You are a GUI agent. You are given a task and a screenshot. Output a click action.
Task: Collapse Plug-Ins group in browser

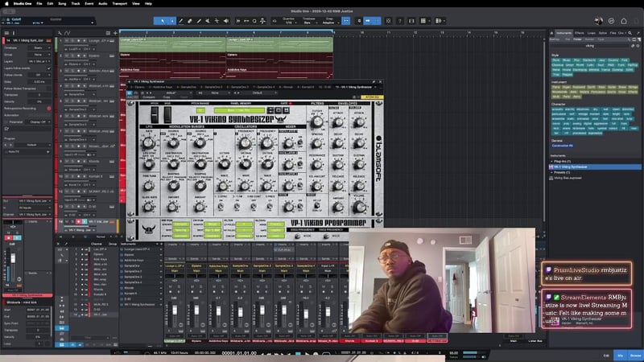552,162
